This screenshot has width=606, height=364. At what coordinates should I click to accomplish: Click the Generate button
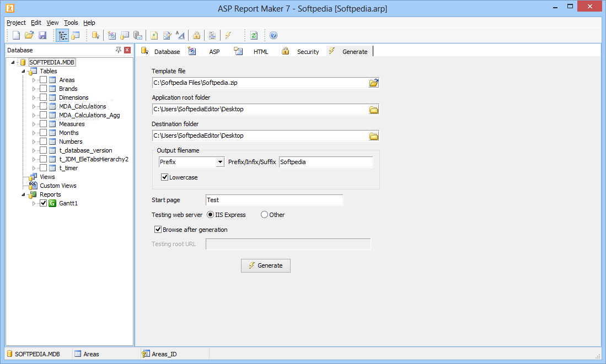pos(266,265)
